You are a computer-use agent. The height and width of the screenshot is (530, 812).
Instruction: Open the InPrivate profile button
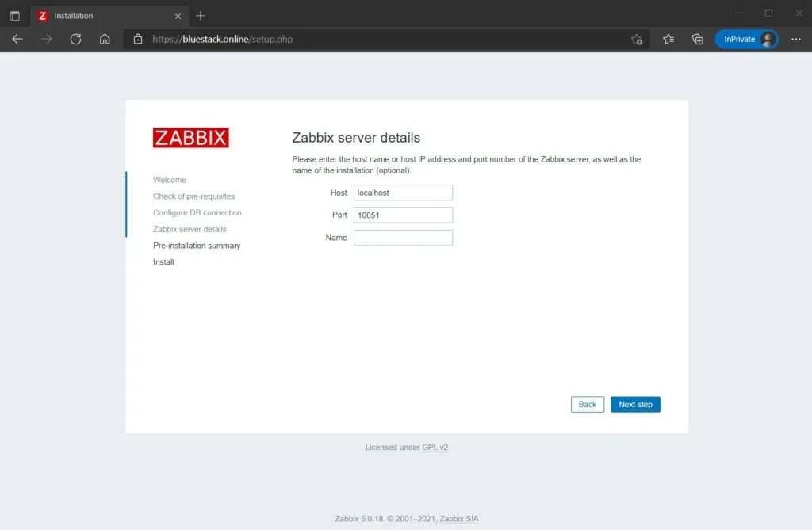tap(746, 40)
